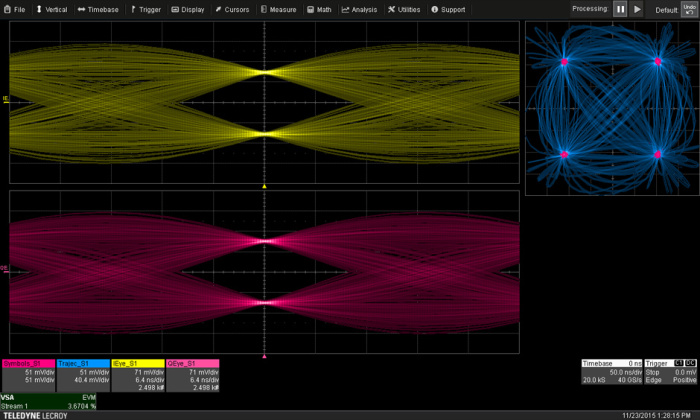Open the Math menu
Image resolution: width=700 pixels, height=420 pixels.
click(x=320, y=9)
